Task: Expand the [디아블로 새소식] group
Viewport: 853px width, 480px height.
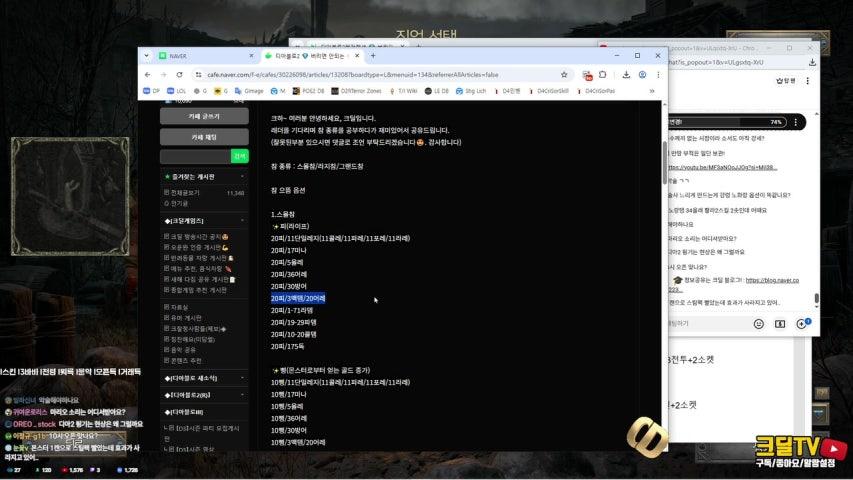Action: [x=242, y=378]
